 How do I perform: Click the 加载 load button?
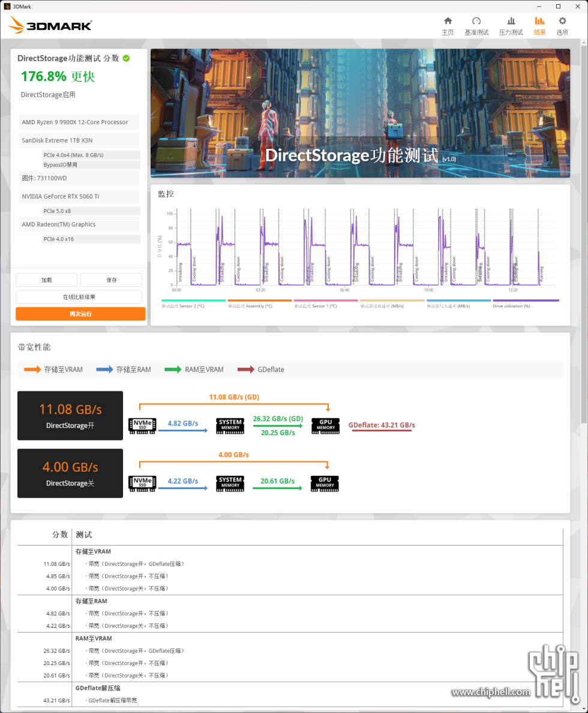(46, 280)
